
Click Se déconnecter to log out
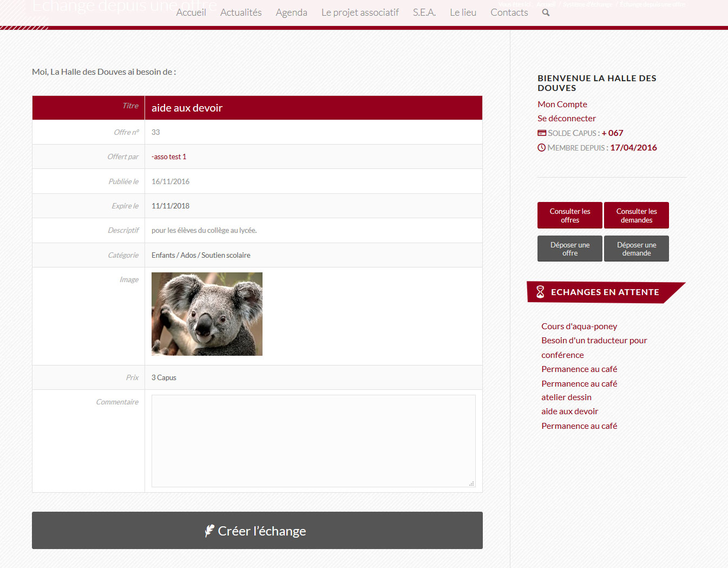point(566,118)
